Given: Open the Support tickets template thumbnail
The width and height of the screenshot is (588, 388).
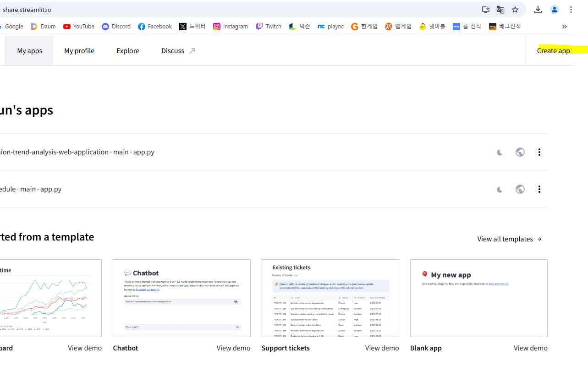Looking at the screenshot, I should [330, 298].
